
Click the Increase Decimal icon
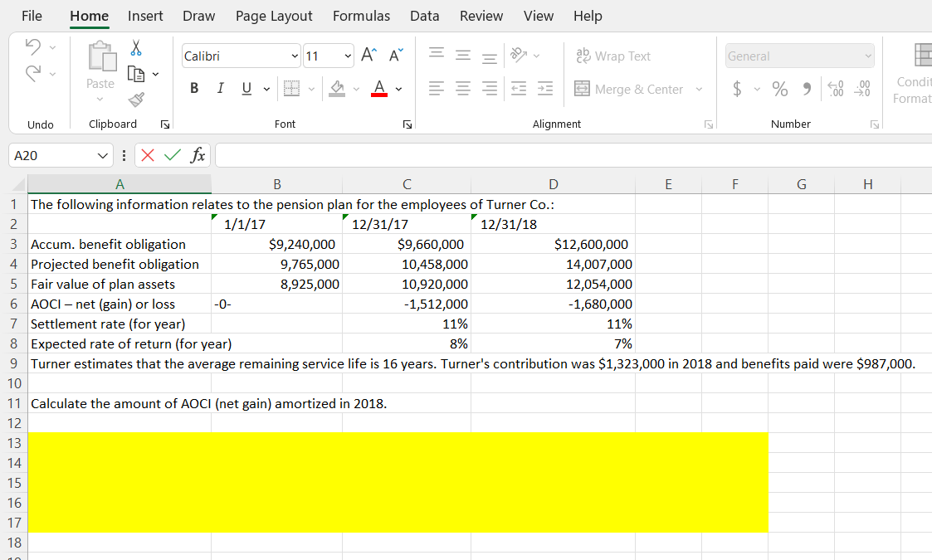pyautogui.click(x=836, y=87)
